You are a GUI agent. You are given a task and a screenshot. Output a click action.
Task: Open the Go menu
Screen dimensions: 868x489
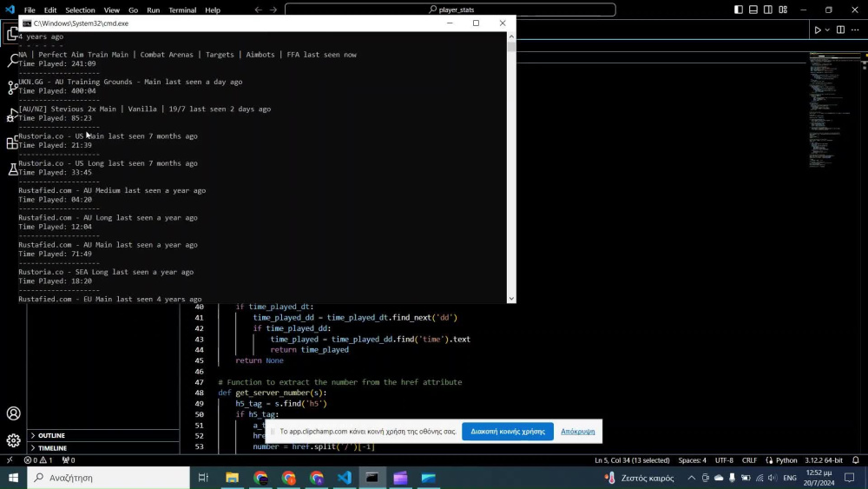(134, 10)
